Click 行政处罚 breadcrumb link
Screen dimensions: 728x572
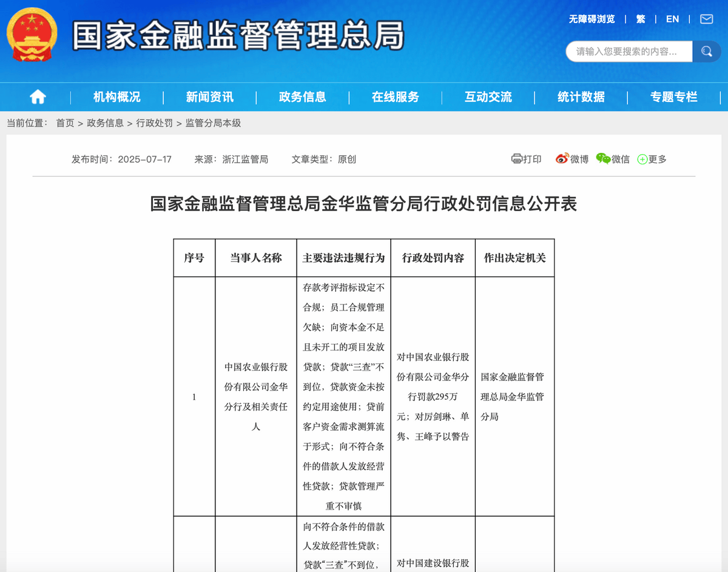pos(155,123)
